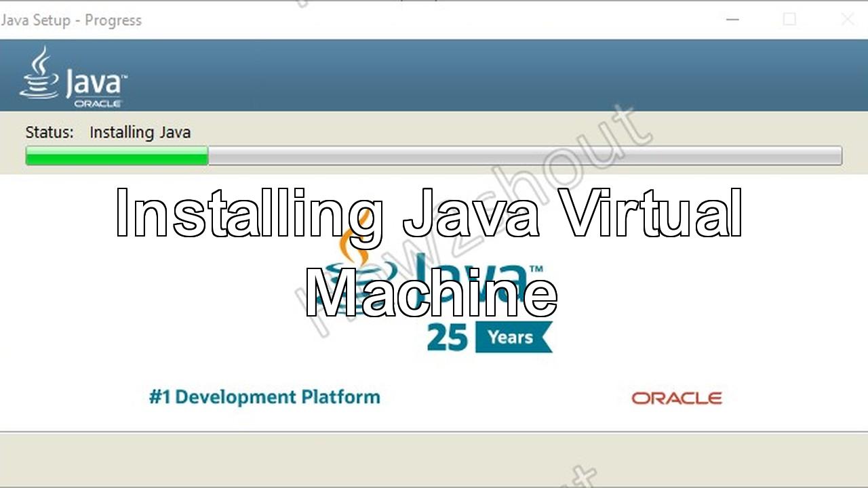Click the green filled portion of progress bar
The image size is (868, 488).
click(x=117, y=157)
